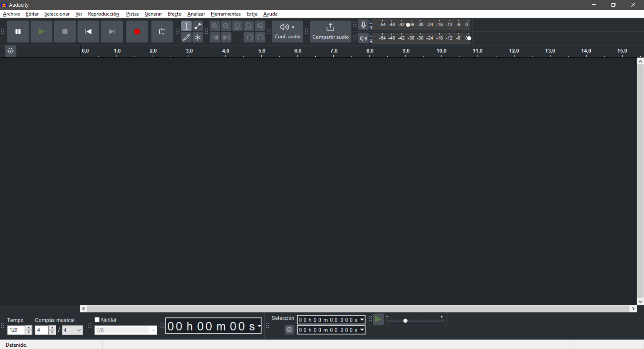The height and width of the screenshot is (349, 644).
Task: Click the Trim audio outside selection icon
Action: point(215,38)
